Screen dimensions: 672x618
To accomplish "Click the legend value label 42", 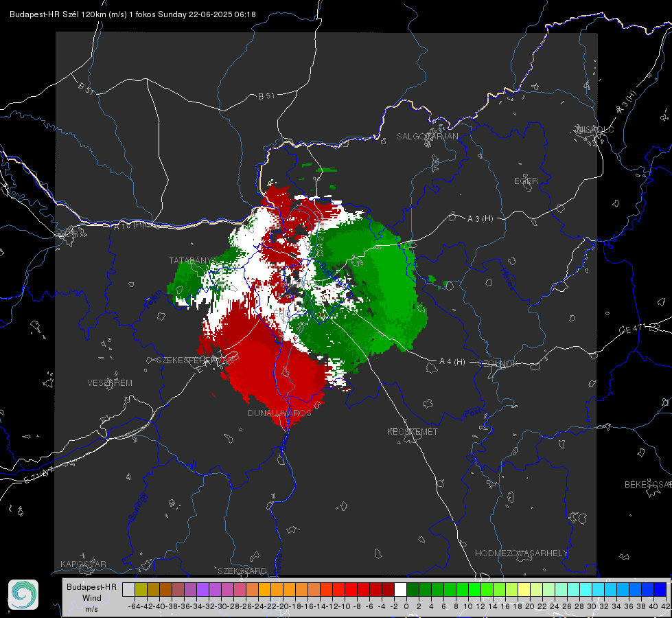I will click(666, 606).
